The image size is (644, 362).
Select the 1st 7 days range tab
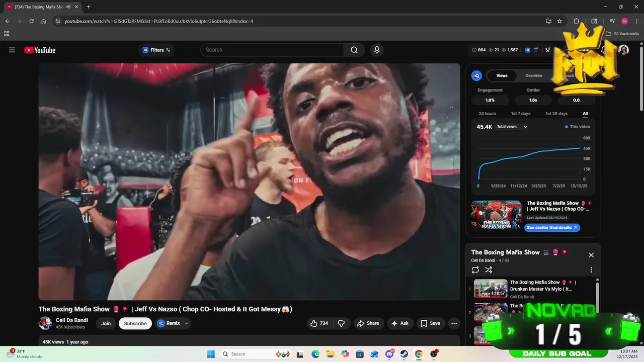pos(521,114)
